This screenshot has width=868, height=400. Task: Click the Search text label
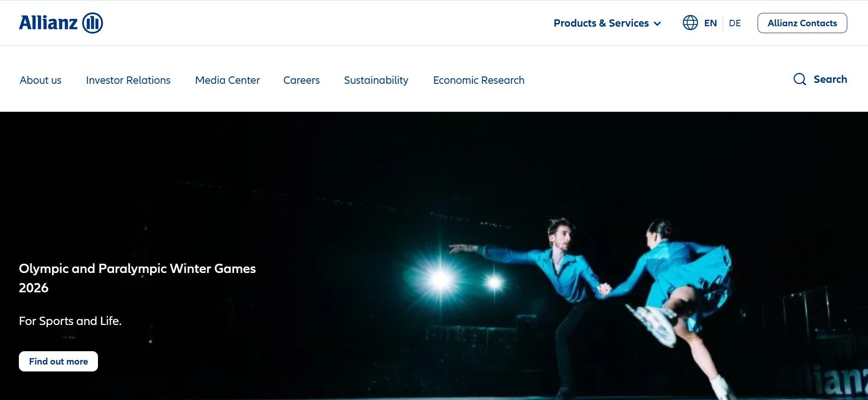point(830,79)
